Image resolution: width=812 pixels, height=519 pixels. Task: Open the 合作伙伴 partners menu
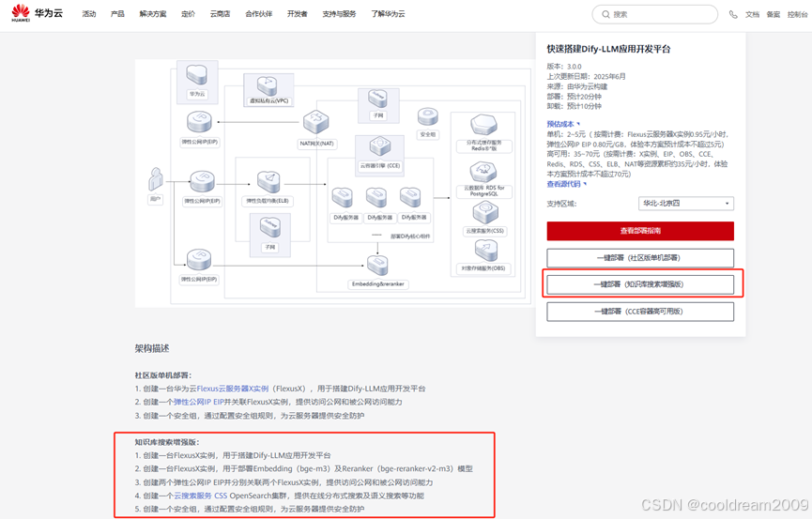(x=259, y=14)
